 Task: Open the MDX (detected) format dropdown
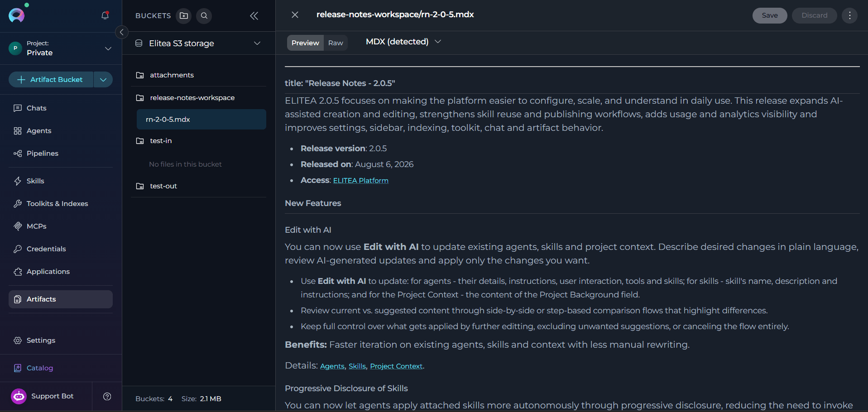tap(403, 42)
